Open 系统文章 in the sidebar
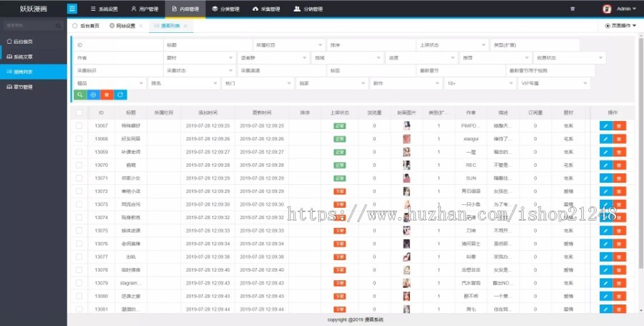644x326 pixels. [33, 57]
